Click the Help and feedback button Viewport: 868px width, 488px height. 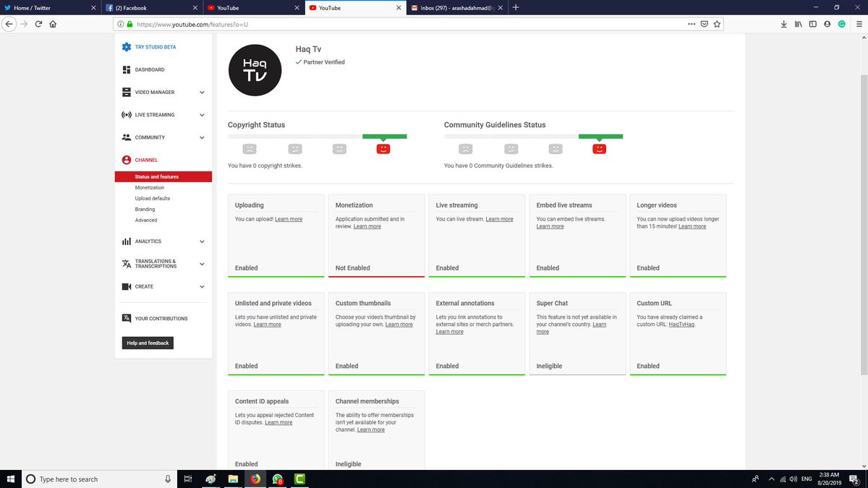(x=148, y=343)
